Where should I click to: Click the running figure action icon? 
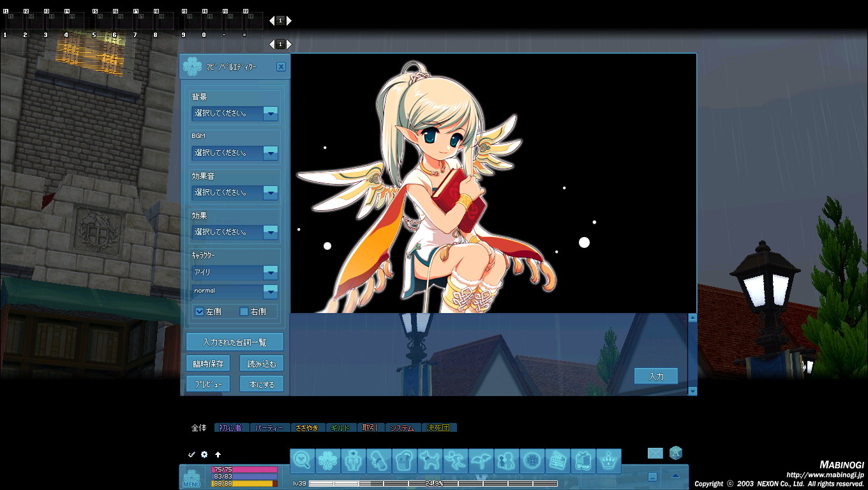point(456,461)
